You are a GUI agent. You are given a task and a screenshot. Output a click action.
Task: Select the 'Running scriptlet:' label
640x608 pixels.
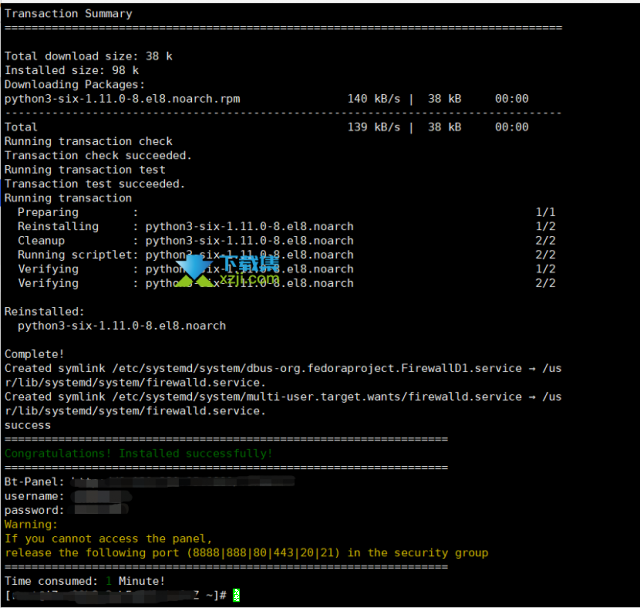[x=78, y=255]
